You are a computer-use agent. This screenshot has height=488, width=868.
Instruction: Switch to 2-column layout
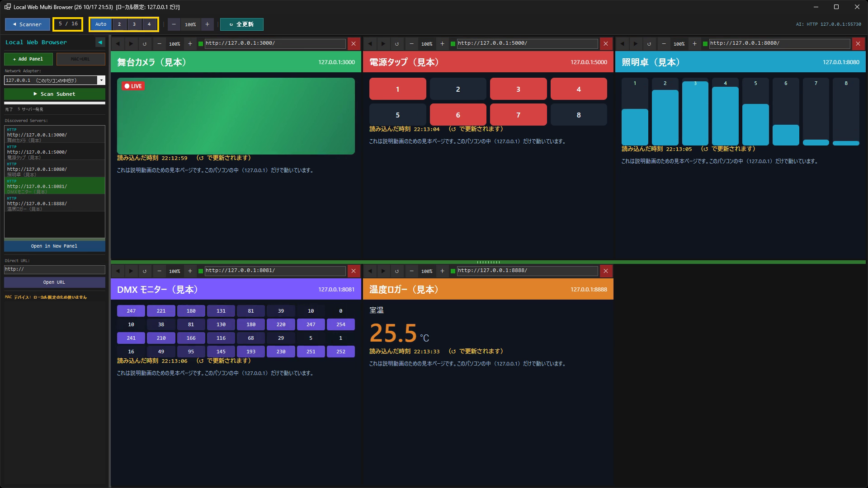click(x=119, y=24)
